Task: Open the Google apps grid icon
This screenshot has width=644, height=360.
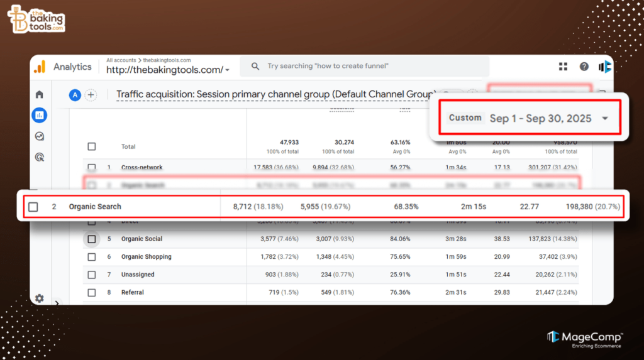Action: [x=563, y=67]
